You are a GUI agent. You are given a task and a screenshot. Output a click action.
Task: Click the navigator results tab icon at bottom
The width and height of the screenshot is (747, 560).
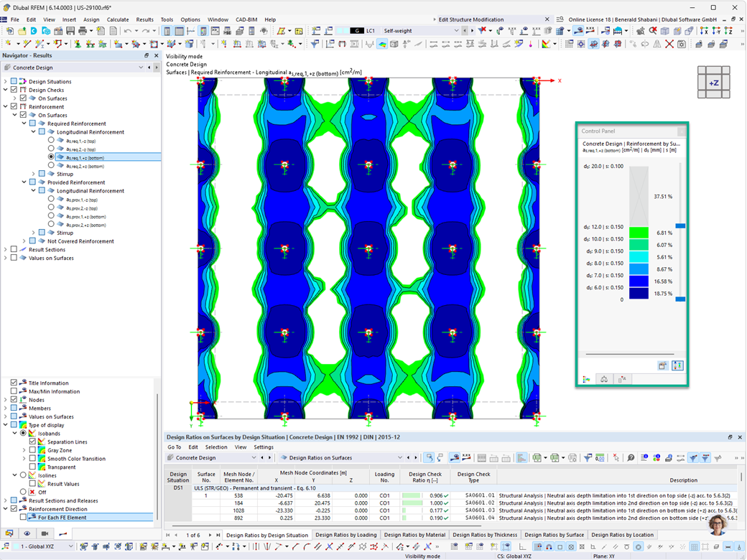(x=63, y=533)
